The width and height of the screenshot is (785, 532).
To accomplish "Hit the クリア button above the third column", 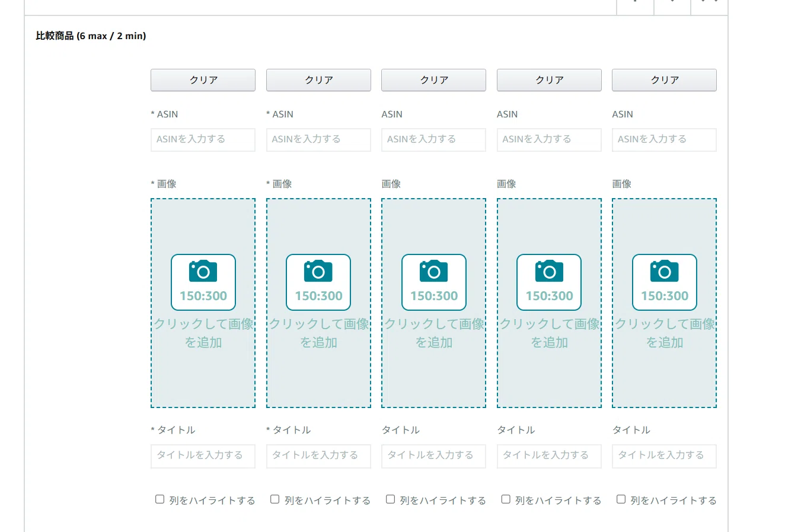I will 434,80.
